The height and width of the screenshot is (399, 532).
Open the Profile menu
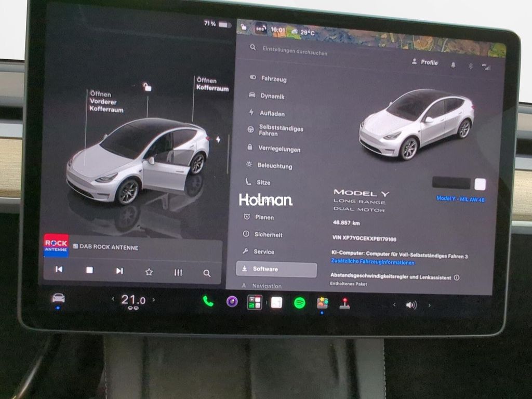425,62
